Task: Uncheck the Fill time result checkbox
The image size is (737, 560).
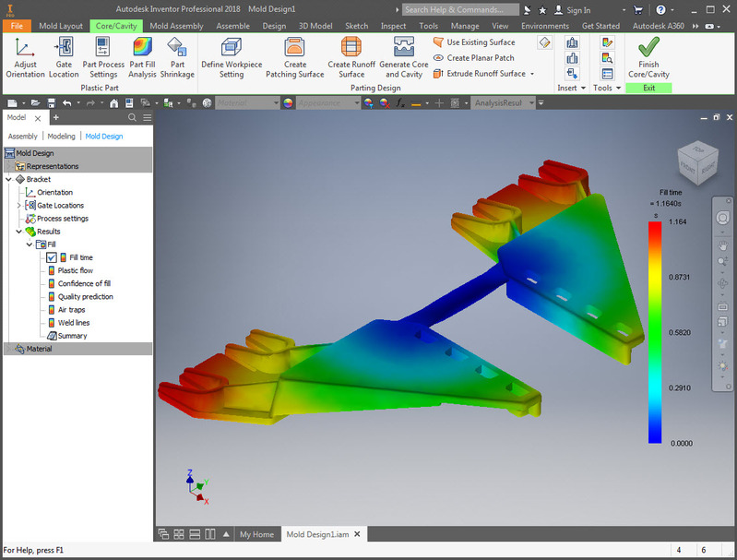Action: [52, 257]
